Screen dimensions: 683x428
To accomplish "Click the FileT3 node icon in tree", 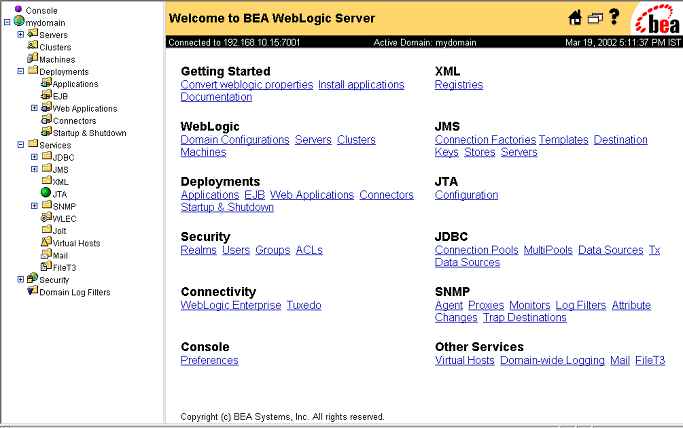I will tap(46, 266).
